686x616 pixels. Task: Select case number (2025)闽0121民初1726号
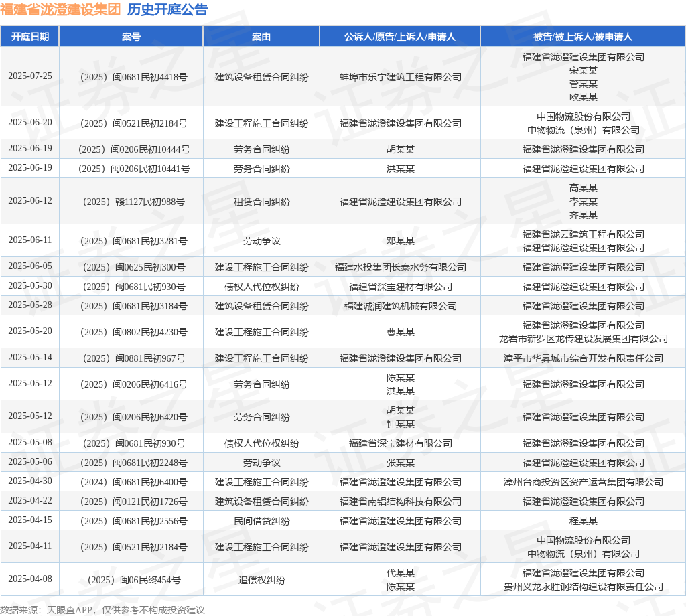click(133, 502)
